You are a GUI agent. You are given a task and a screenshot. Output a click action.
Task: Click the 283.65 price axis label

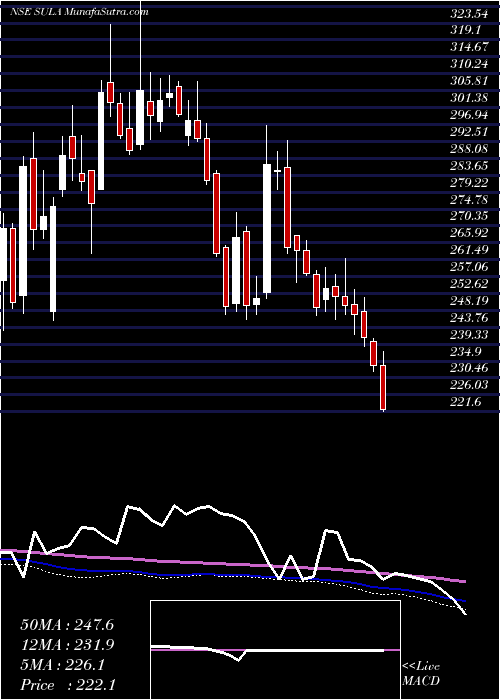468,166
